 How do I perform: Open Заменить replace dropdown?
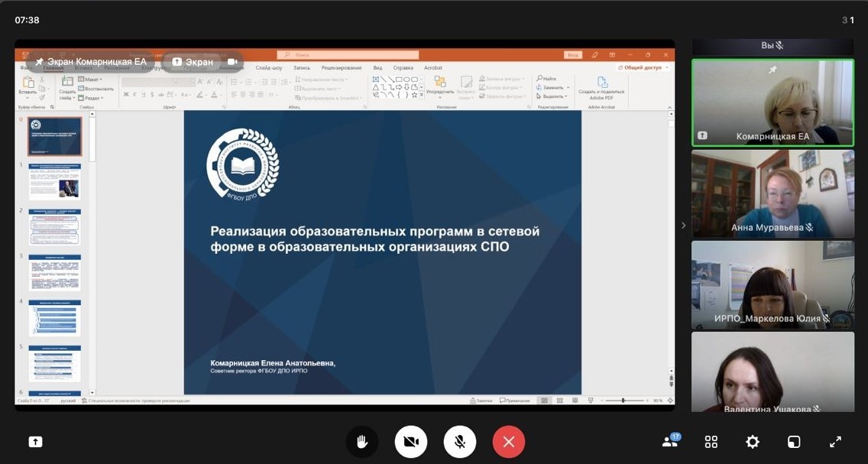coord(552,87)
